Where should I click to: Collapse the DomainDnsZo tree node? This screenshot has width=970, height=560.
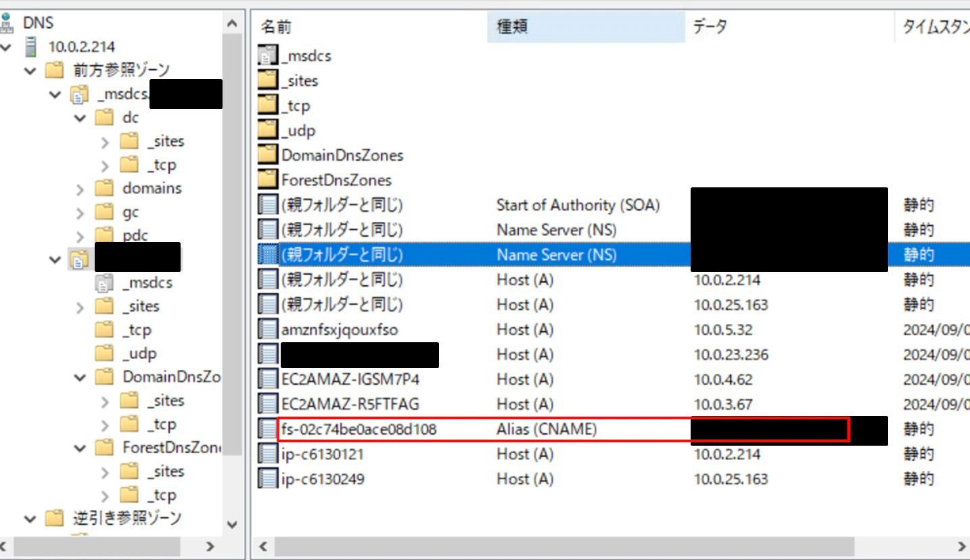80,377
